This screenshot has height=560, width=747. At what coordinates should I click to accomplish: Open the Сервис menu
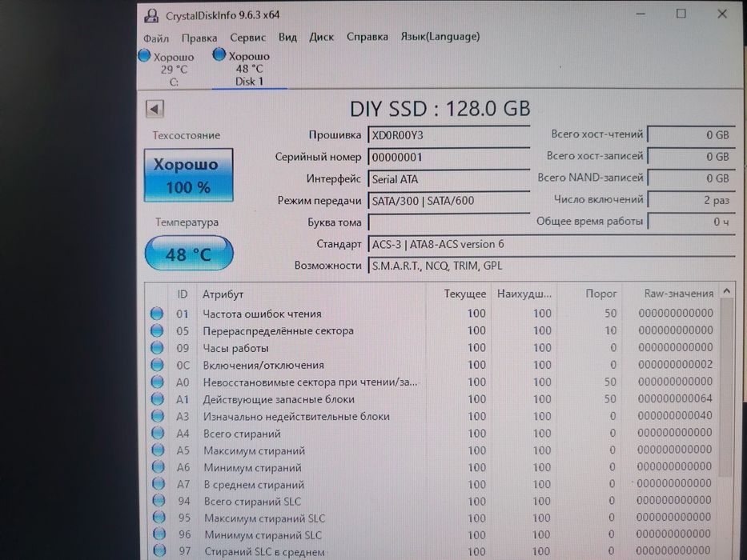(247, 37)
